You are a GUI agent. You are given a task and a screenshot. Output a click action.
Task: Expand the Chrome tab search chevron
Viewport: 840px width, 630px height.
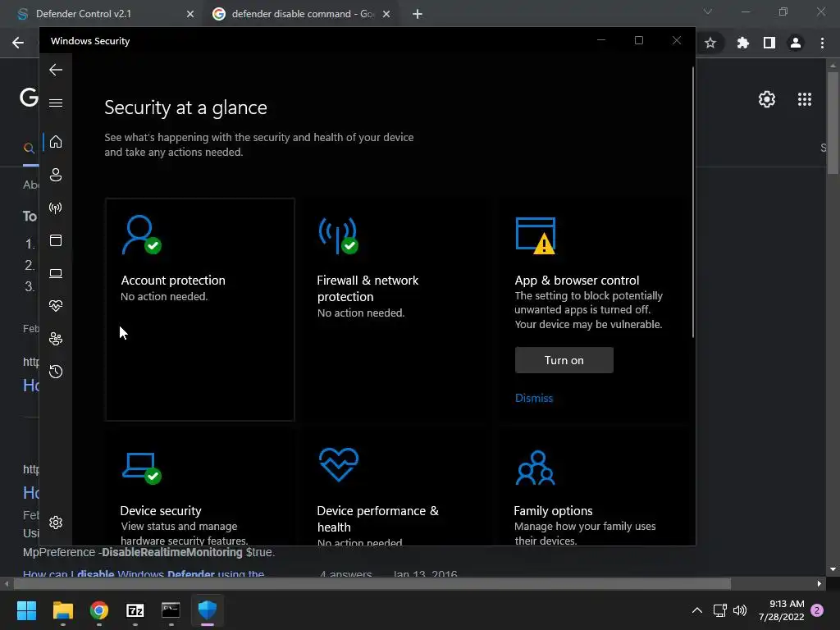708,11
